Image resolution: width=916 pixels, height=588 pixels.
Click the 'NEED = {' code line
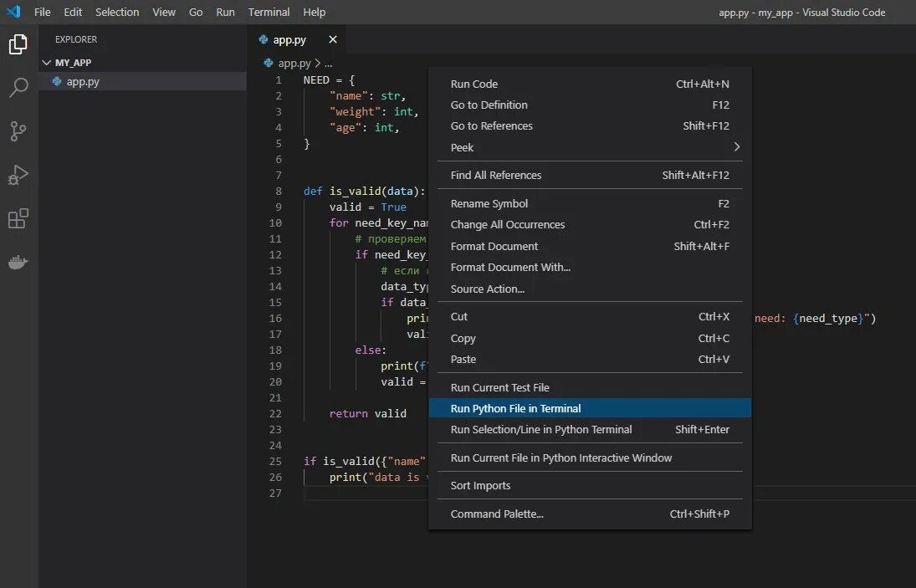point(329,80)
